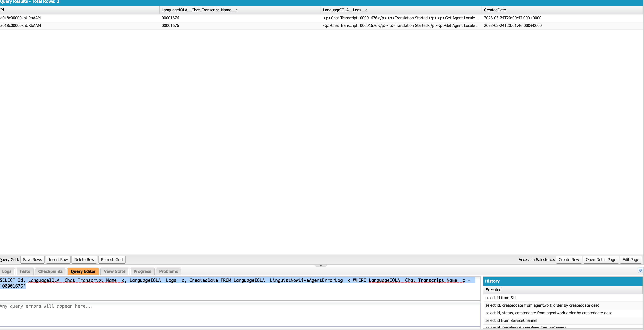Select history 'select id, status, createddate from agentwork'

point(563,313)
